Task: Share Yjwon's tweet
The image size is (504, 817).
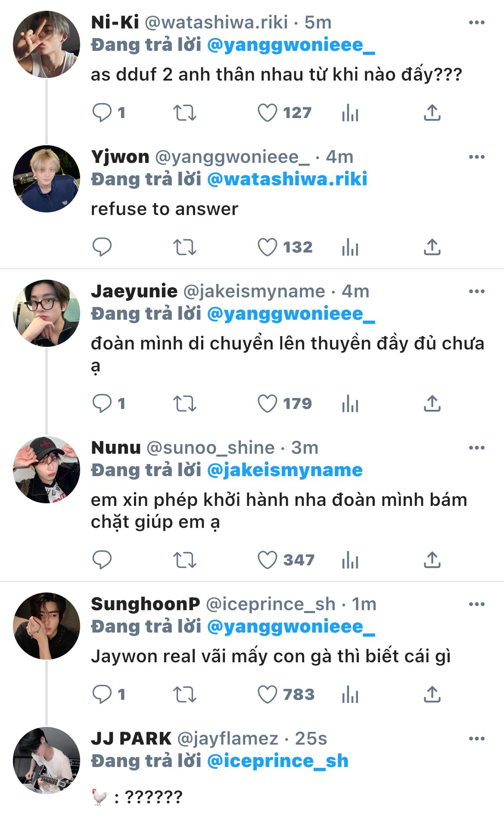Action: coord(432,247)
